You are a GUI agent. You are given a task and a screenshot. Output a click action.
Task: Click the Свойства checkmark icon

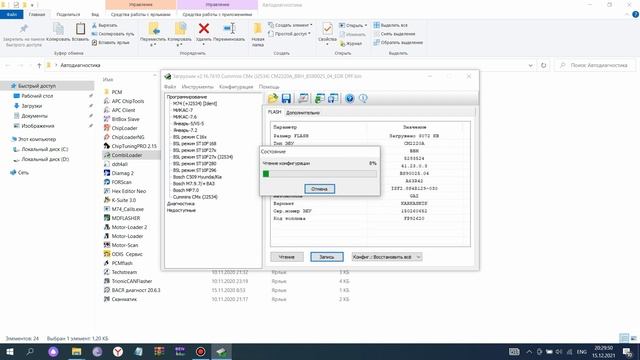pyautogui.click(x=327, y=29)
